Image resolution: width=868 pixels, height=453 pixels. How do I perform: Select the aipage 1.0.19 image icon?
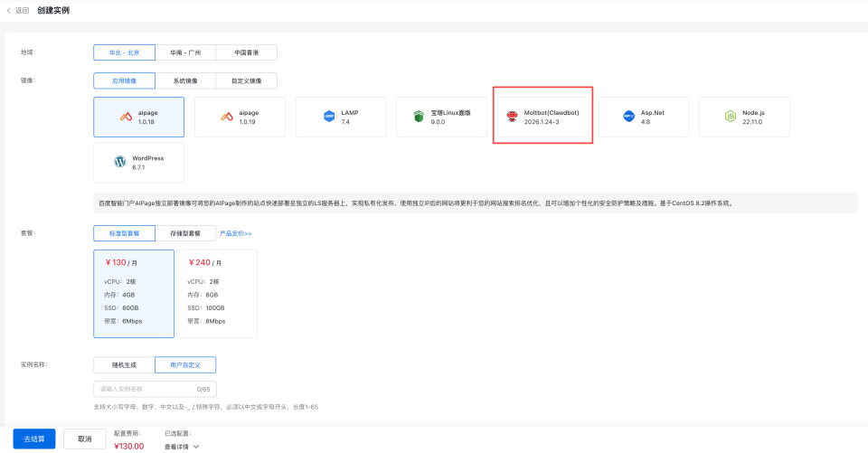227,117
